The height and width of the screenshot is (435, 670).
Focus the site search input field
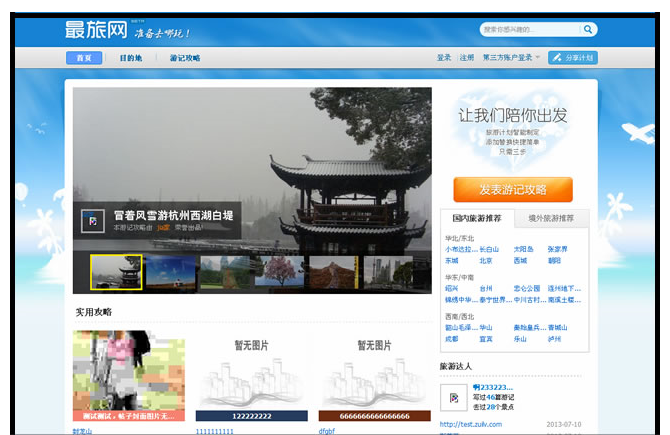[x=530, y=29]
